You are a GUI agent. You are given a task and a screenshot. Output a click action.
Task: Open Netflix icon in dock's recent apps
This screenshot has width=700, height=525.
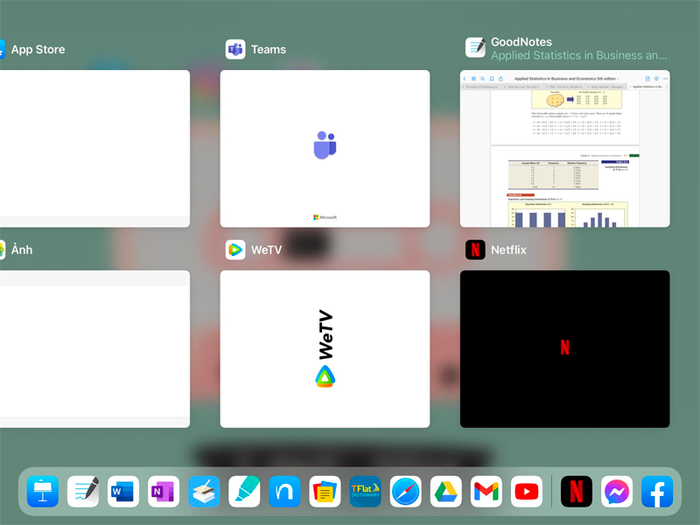pyautogui.click(x=576, y=491)
